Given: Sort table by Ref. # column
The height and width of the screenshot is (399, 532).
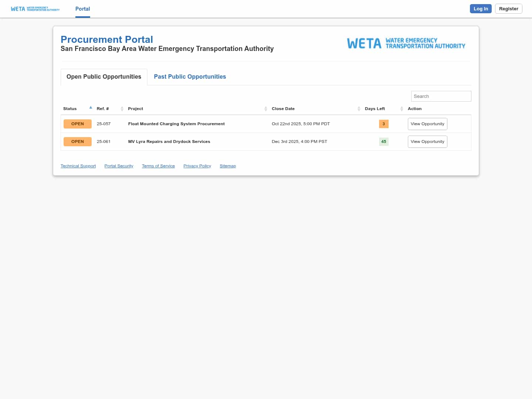Looking at the screenshot, I should pos(122,109).
